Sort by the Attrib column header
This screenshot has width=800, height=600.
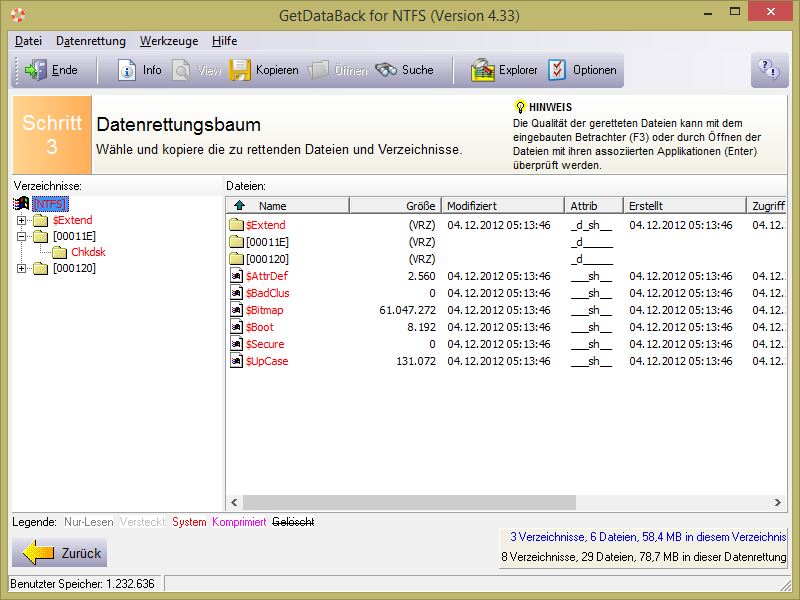[x=594, y=206]
